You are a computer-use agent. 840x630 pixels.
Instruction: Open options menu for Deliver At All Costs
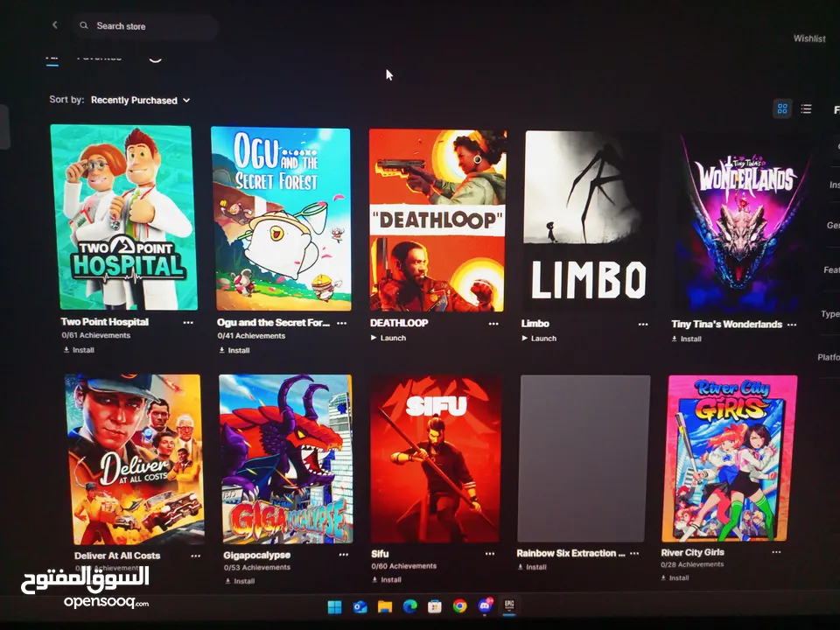(195, 556)
